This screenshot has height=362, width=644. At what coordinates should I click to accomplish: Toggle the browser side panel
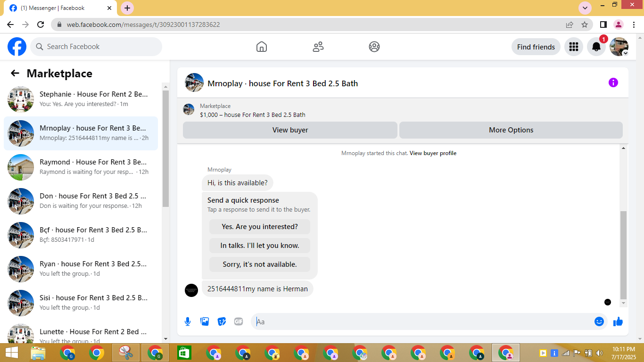[603, 25]
